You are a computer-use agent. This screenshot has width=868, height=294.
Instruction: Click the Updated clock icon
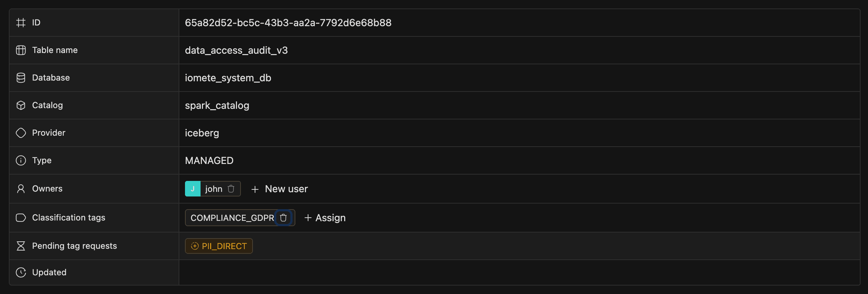click(21, 272)
